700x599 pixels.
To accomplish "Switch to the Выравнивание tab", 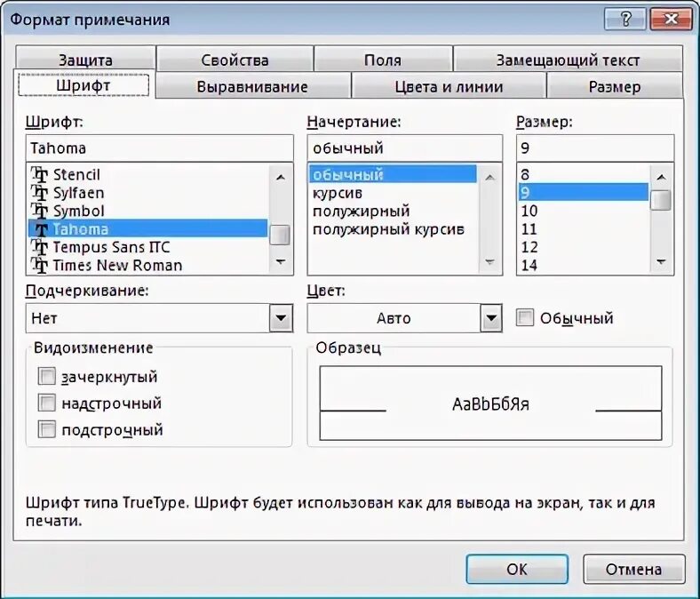I will pyautogui.click(x=252, y=86).
